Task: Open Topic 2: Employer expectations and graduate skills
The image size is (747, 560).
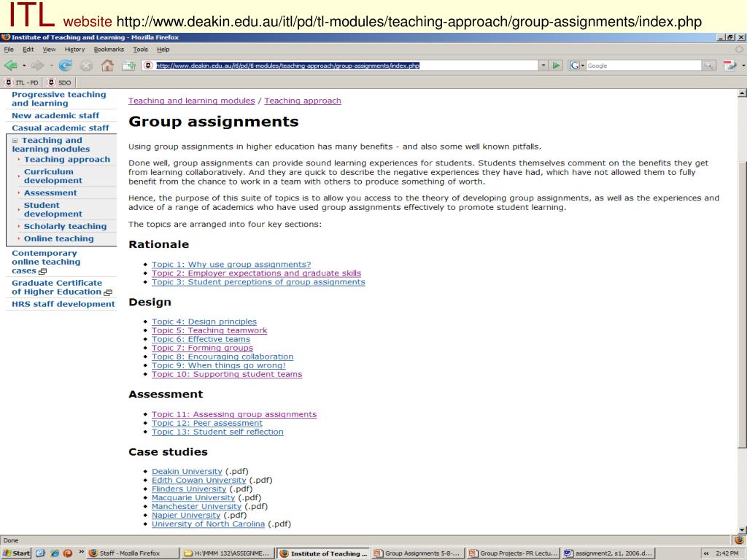Action: click(256, 273)
